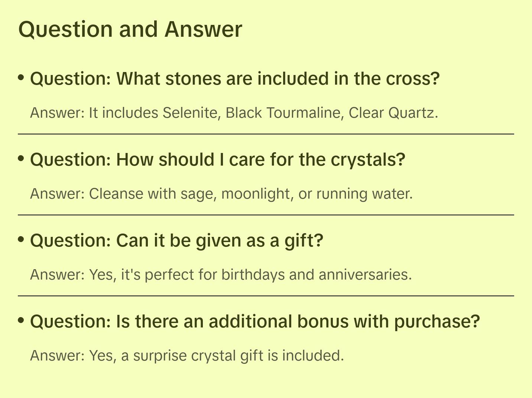
Task: Click the bullet before the gift question
Action: click(21, 239)
